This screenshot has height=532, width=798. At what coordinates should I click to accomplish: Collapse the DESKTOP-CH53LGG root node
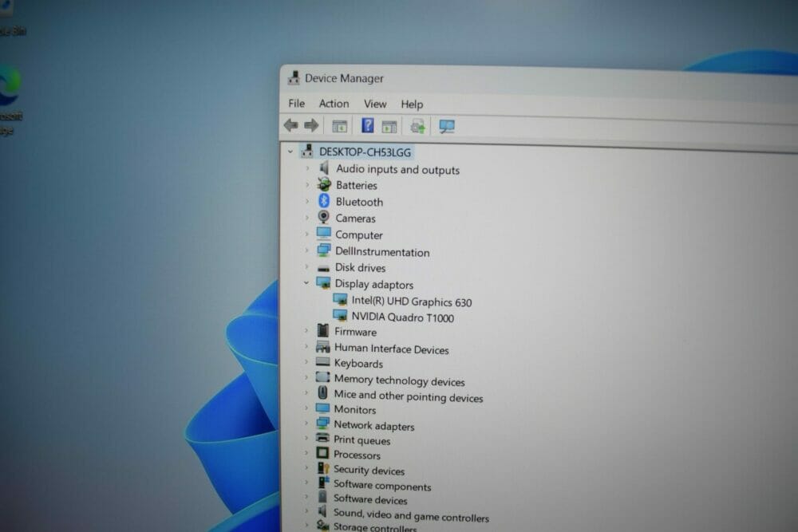[290, 151]
